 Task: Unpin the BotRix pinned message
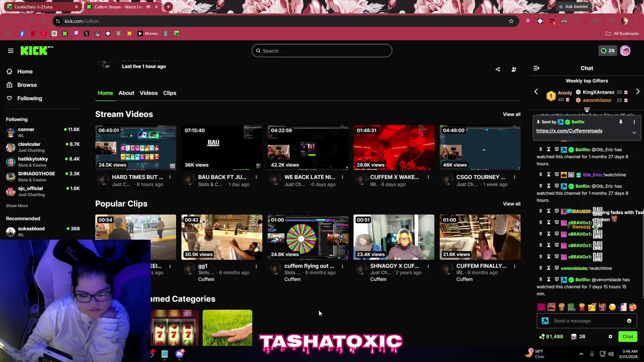tap(621, 122)
